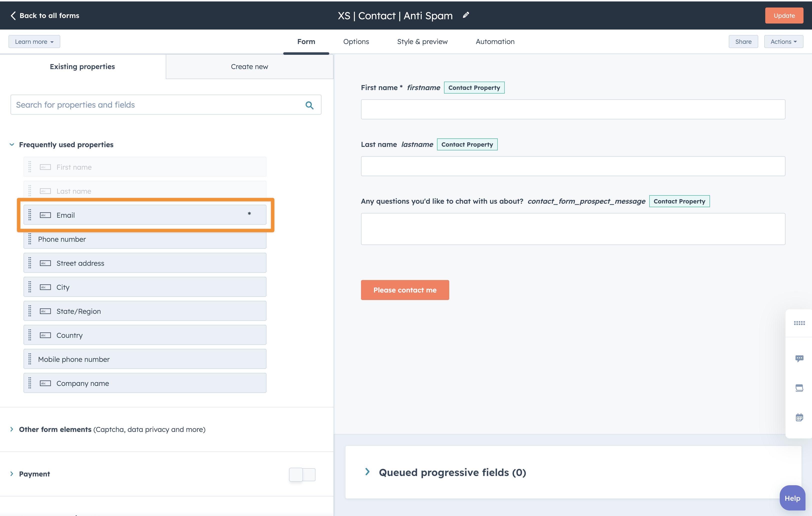Select the Phone number property
This screenshot has height=516, width=812.
point(145,239)
